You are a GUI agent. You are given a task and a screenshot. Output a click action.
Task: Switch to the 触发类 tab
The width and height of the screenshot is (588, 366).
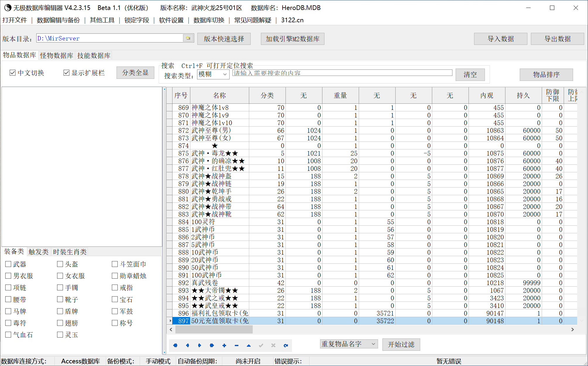pyautogui.click(x=38, y=252)
